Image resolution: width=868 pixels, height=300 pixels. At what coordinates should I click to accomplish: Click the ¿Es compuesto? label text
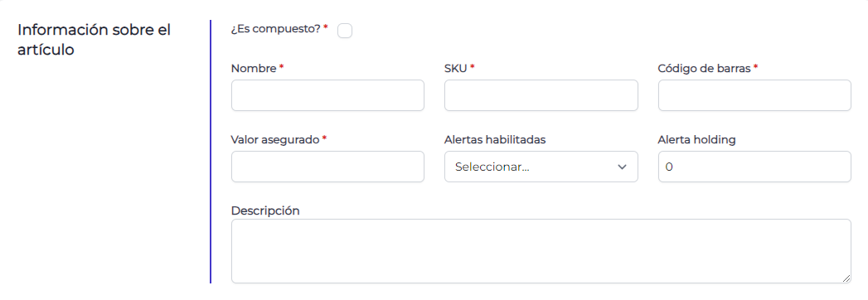coord(276,29)
